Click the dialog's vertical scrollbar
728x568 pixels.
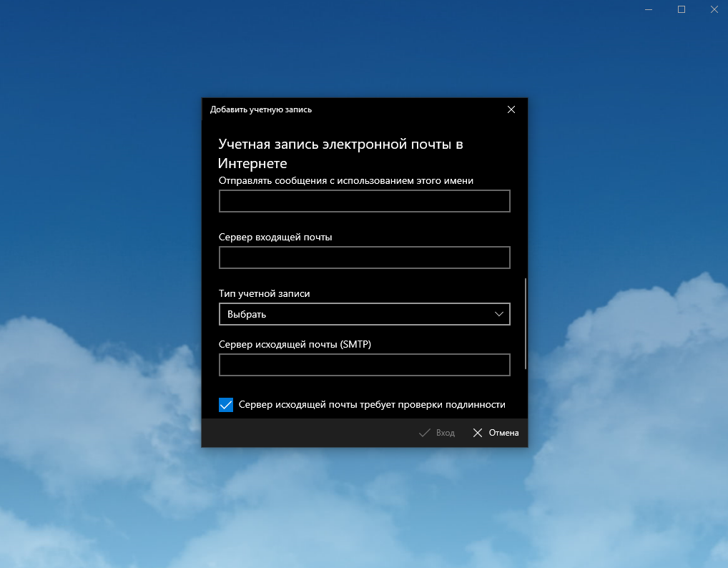[526, 323]
